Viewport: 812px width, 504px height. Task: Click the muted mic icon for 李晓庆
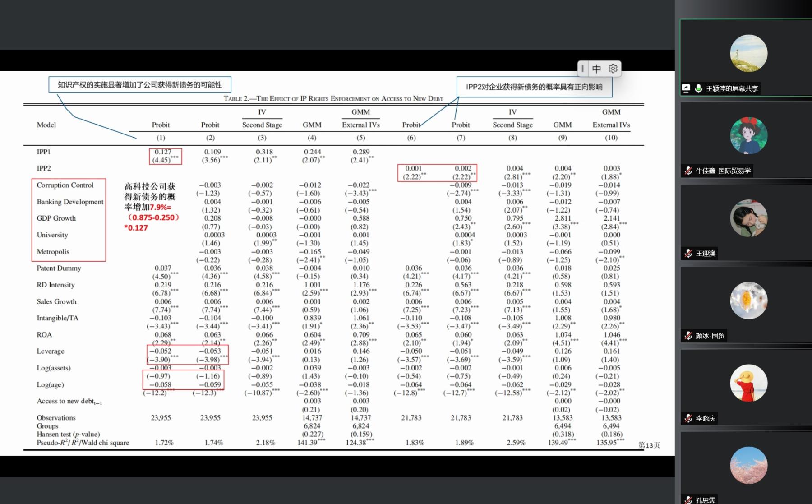688,418
